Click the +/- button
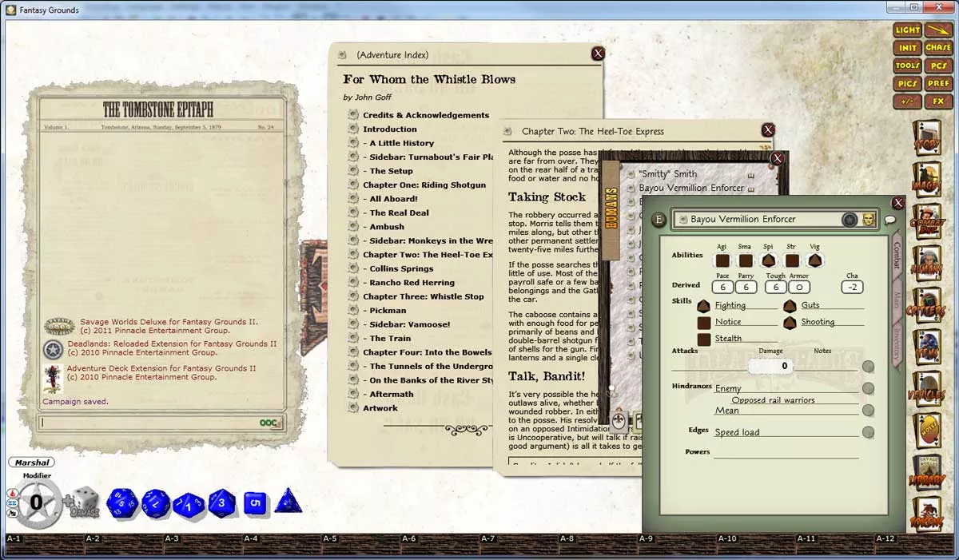 coord(907,102)
